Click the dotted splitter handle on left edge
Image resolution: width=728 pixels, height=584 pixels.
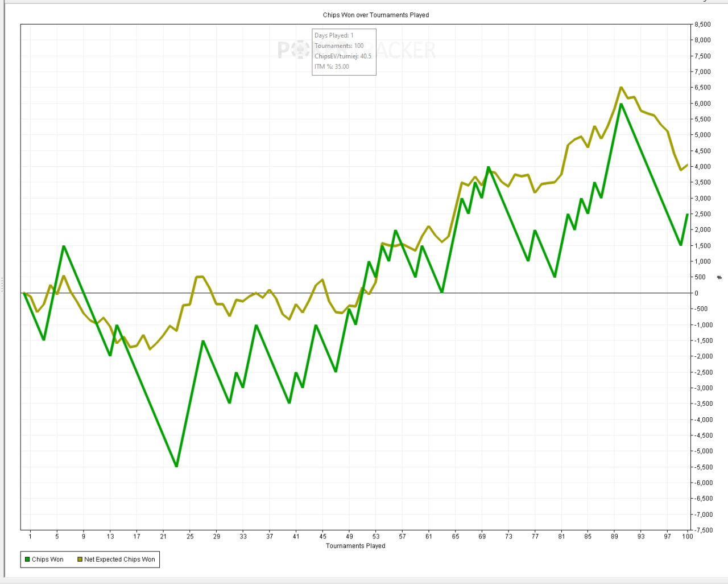click(x=2, y=285)
